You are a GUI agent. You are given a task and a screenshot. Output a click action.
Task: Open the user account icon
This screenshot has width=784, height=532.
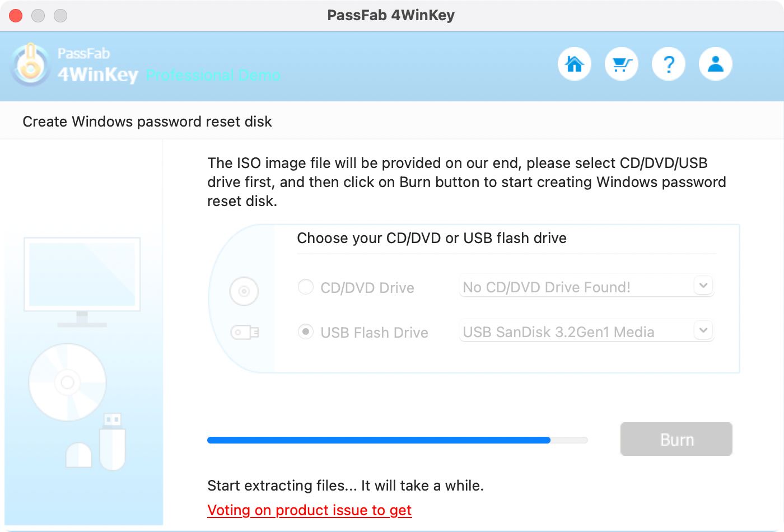tap(716, 64)
